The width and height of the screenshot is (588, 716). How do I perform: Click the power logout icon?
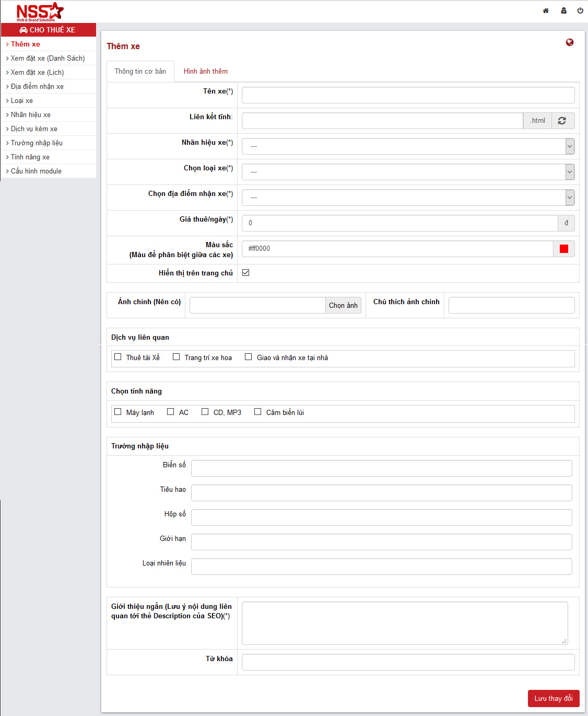click(x=580, y=10)
